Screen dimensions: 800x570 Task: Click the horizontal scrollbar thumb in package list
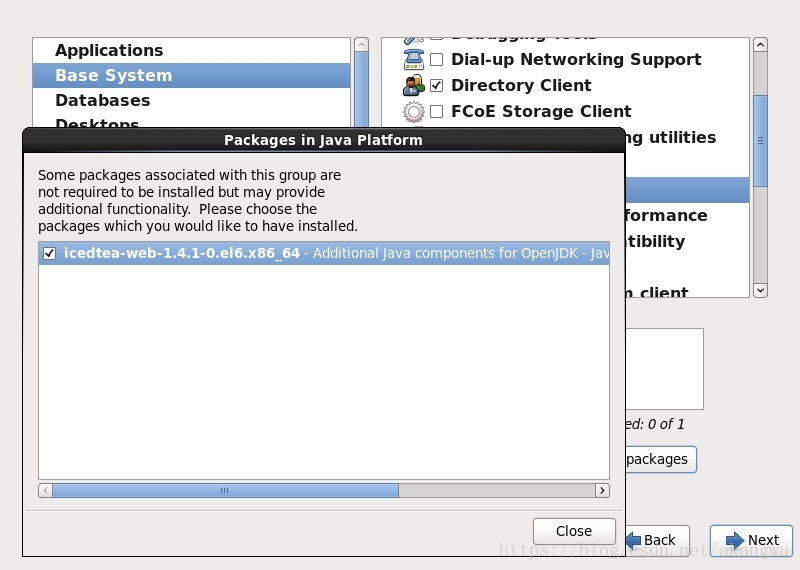tap(225, 490)
